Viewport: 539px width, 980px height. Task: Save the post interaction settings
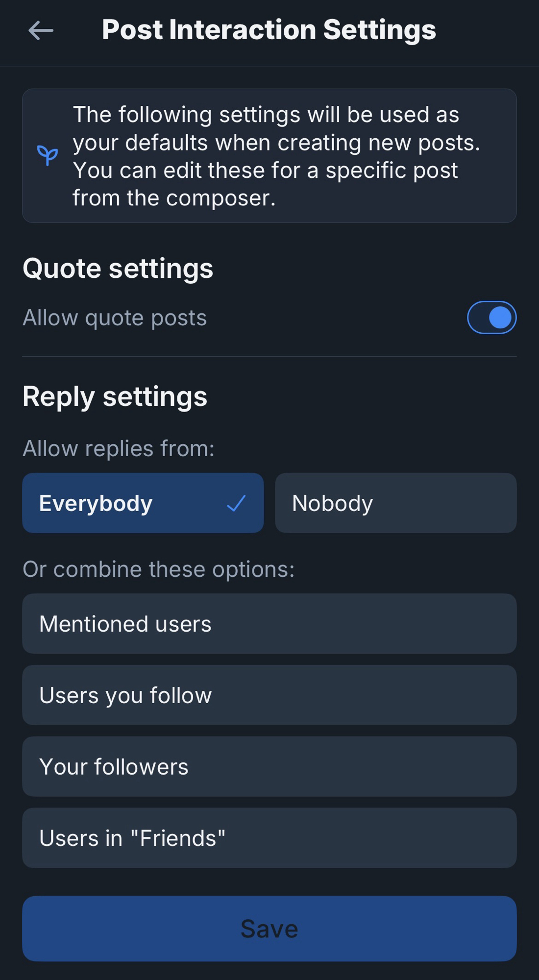point(269,929)
